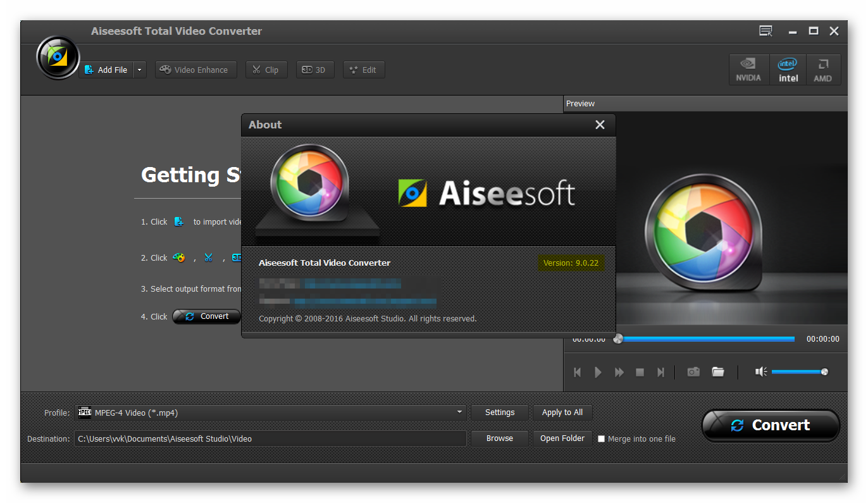Adjust the volume slider
868x503 pixels.
(x=800, y=372)
